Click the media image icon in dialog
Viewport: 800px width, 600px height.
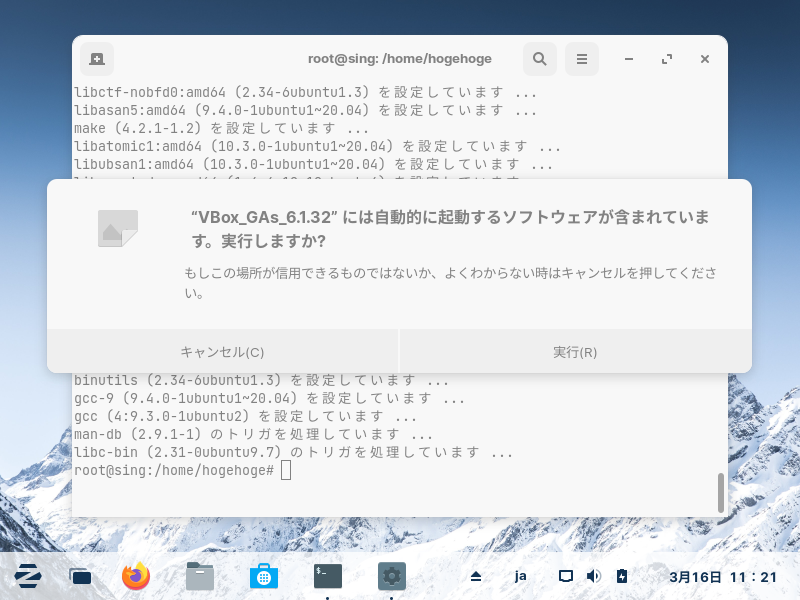(118, 228)
